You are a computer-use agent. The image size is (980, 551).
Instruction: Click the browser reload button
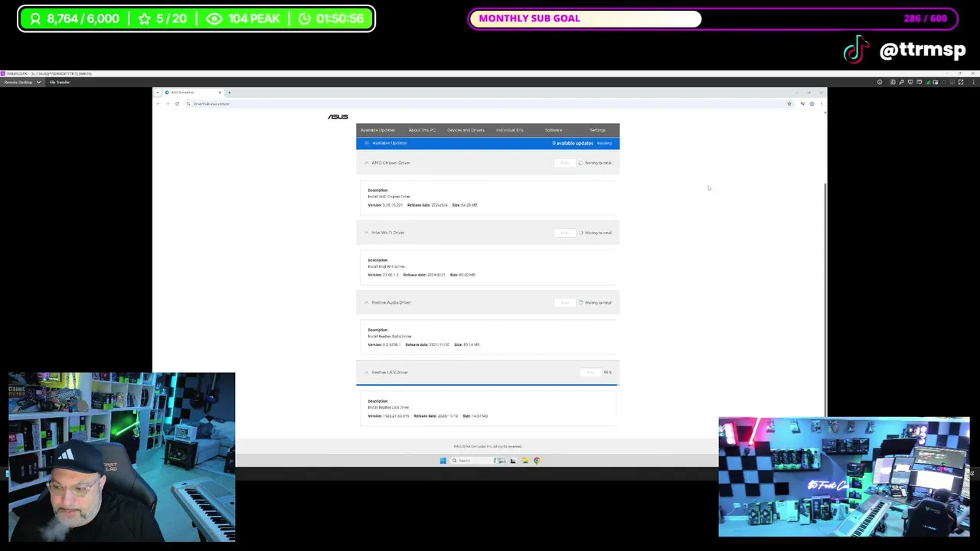[177, 103]
